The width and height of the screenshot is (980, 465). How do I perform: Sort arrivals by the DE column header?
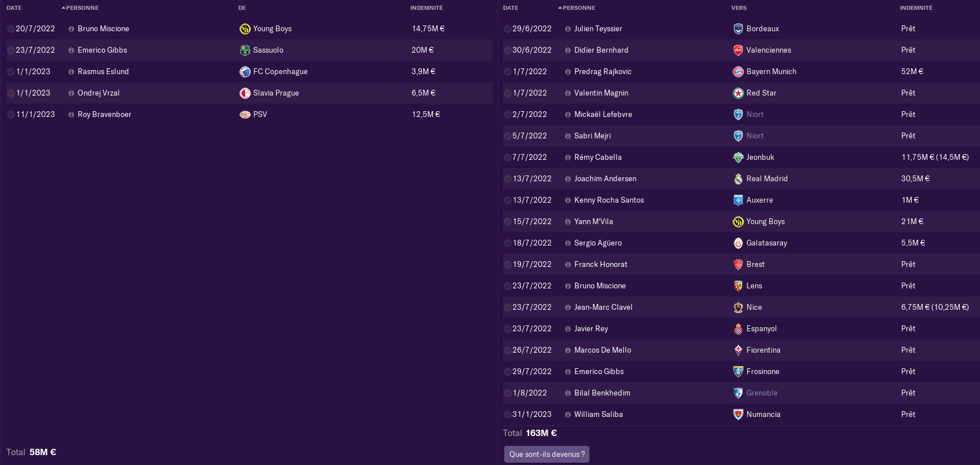242,8
